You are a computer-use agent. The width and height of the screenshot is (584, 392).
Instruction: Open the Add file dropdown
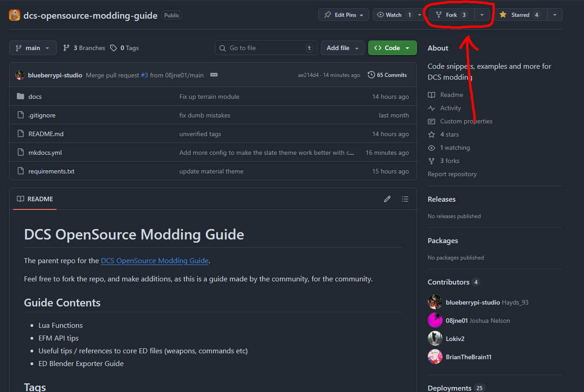point(343,48)
